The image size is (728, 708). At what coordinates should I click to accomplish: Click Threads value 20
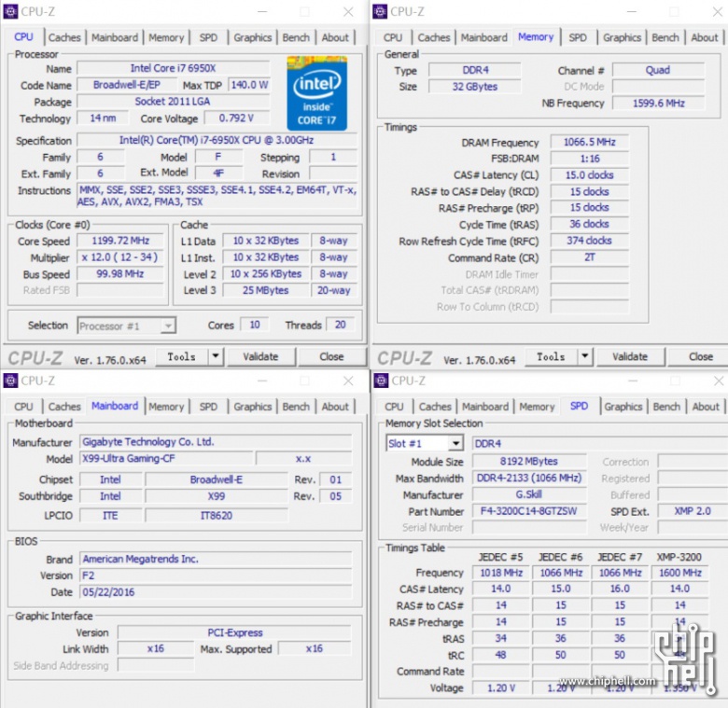[x=341, y=325]
